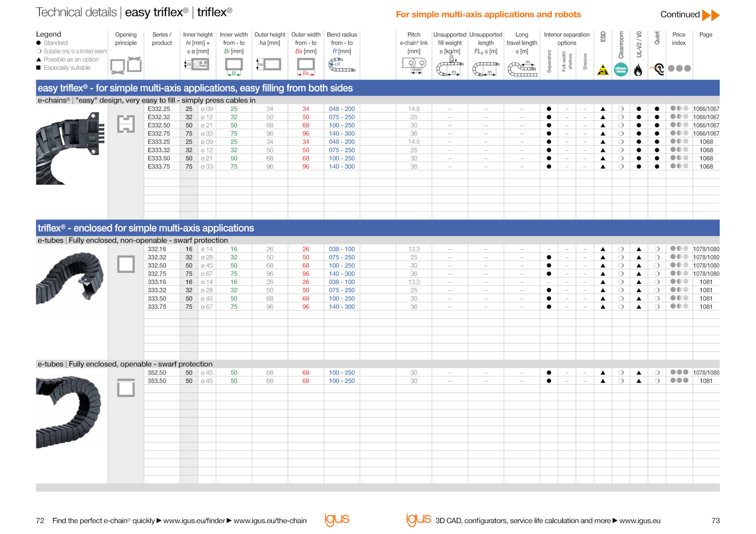Click the Legend heading
The width and height of the screenshot is (756, 534).
pos(49,34)
